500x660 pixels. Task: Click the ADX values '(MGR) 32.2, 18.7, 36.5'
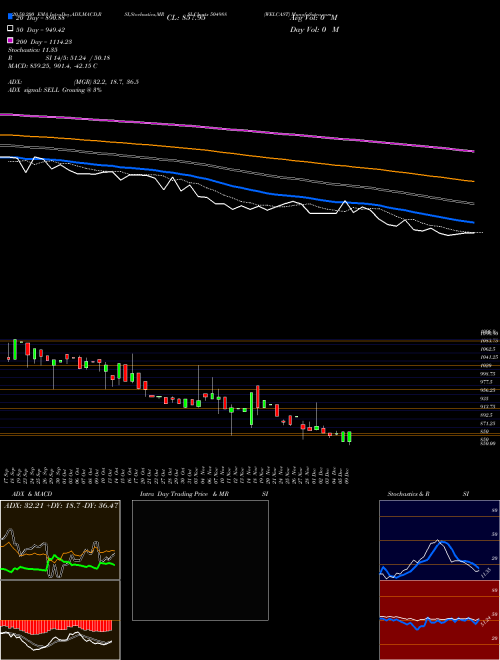coord(106,82)
